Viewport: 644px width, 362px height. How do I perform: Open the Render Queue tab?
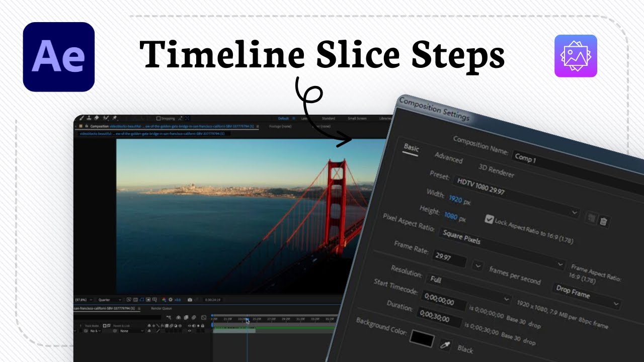point(162,308)
